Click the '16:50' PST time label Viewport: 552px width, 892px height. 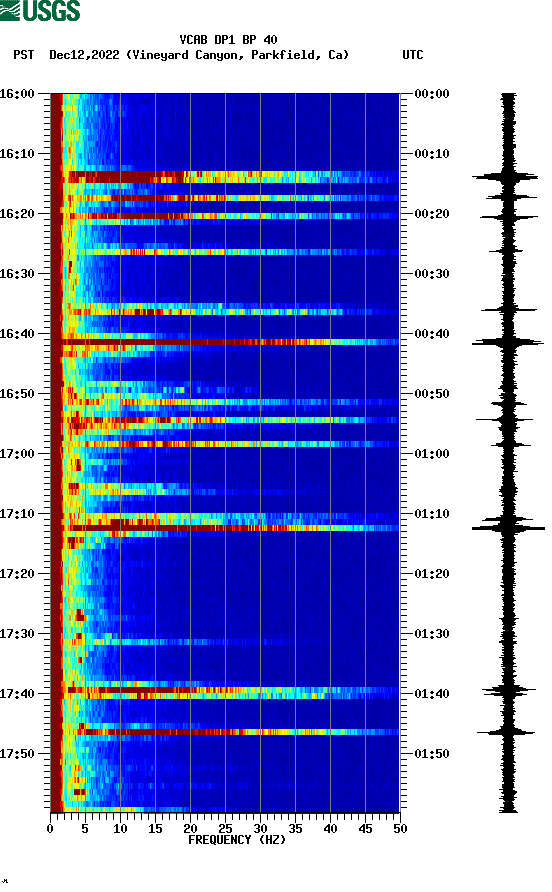coord(17,394)
